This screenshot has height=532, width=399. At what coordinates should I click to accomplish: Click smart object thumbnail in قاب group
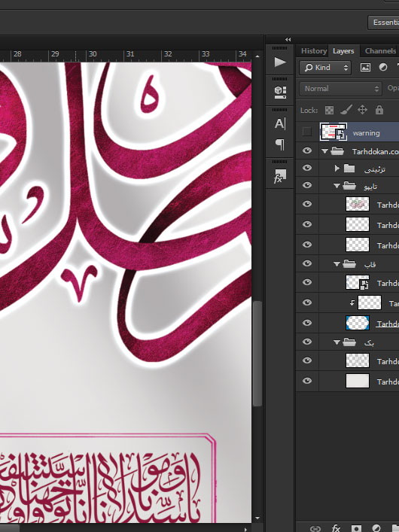(358, 282)
